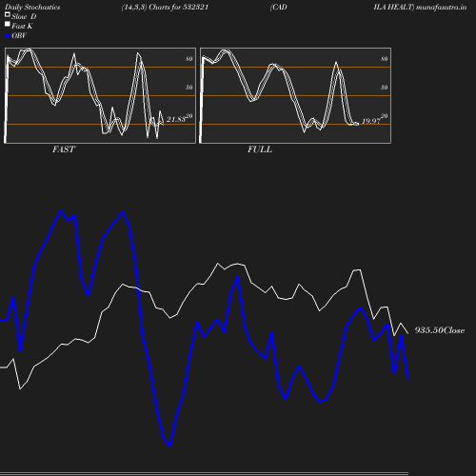476x476 pixels.
Task: Click the 'FAST' chart label
Action: [64, 149]
